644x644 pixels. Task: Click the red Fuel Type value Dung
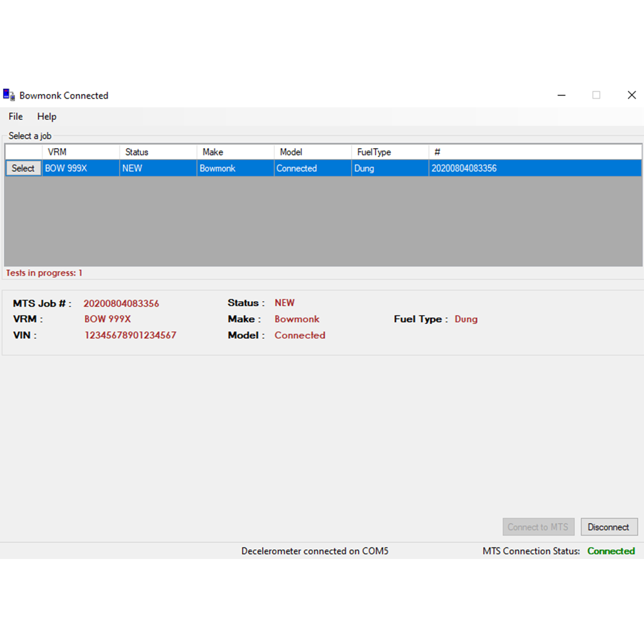[x=466, y=319]
